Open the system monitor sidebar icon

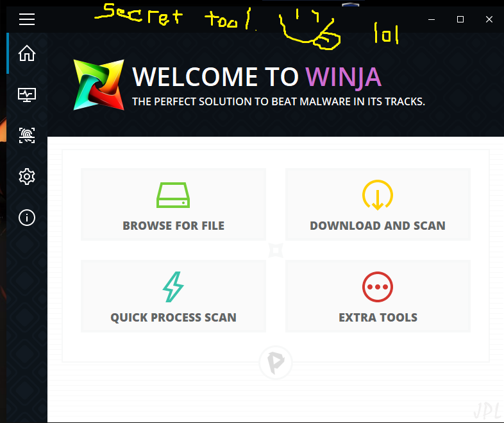point(27,95)
